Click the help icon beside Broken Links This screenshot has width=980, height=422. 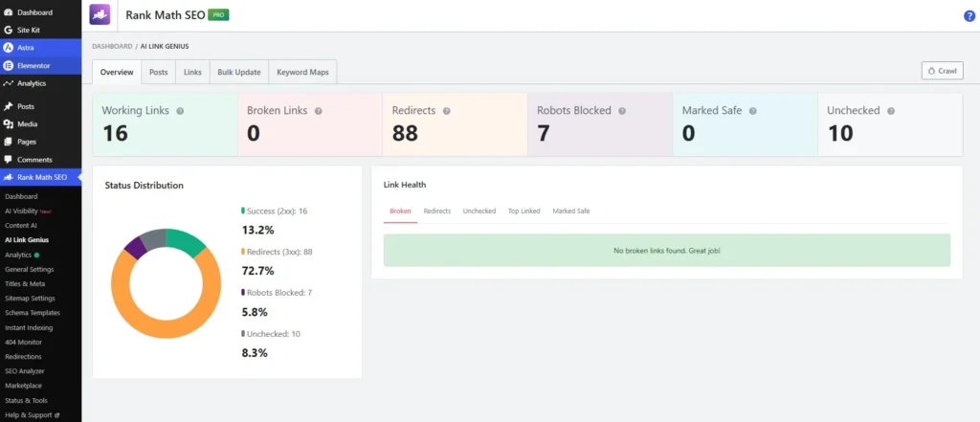point(318,111)
